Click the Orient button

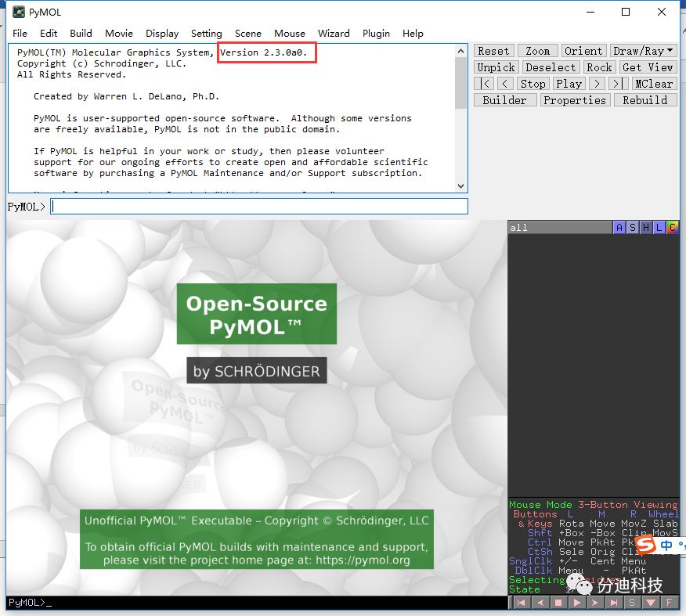click(583, 51)
